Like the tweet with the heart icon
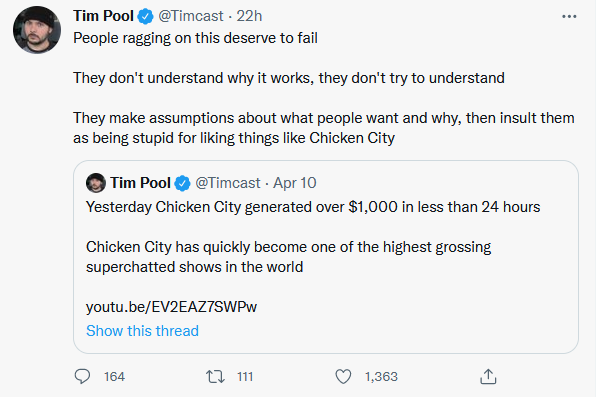Image resolution: width=596 pixels, height=397 pixels. 343,376
